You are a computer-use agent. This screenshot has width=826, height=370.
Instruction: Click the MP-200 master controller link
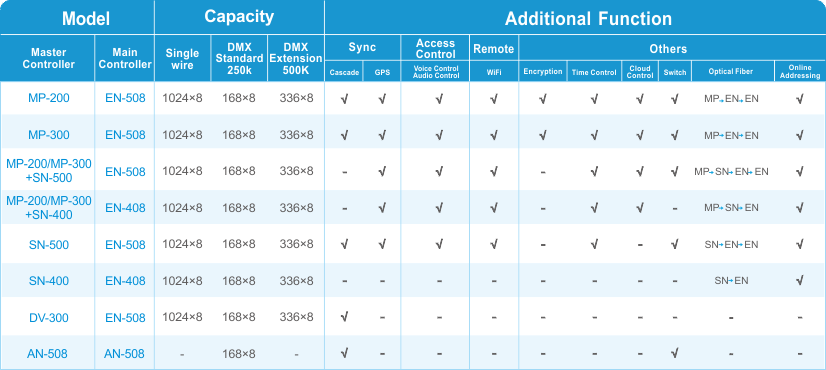[48, 98]
